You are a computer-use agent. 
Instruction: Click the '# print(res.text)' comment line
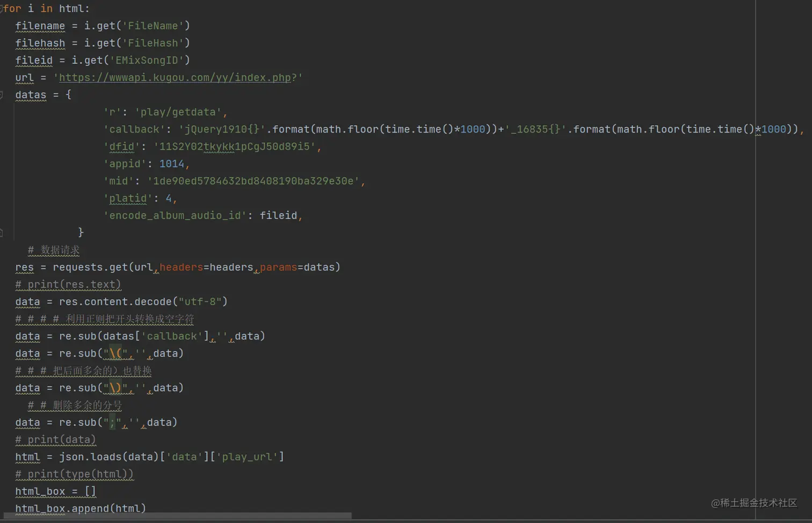68,285
